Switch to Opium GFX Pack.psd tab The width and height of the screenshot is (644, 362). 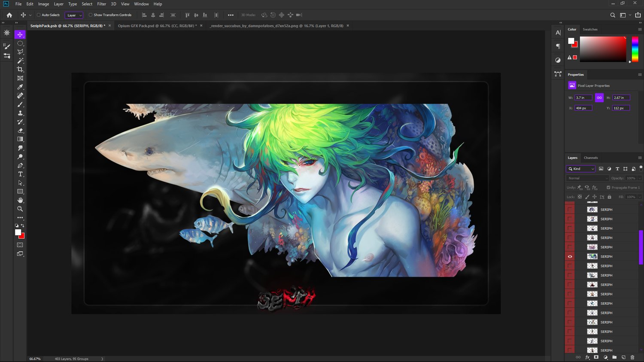coord(157,26)
